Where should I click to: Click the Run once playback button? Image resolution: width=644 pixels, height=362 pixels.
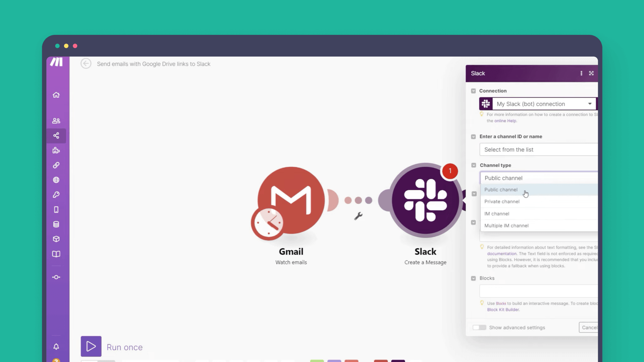91,347
